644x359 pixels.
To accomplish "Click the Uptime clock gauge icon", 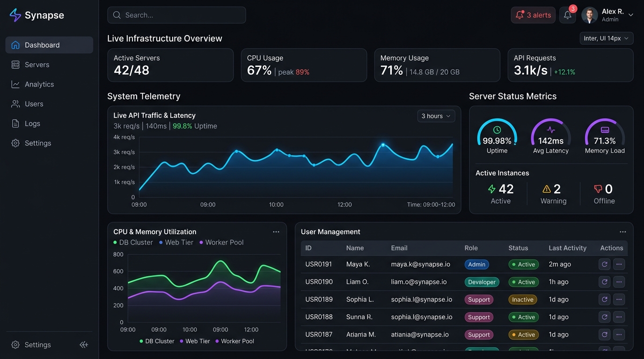I will coord(497,130).
